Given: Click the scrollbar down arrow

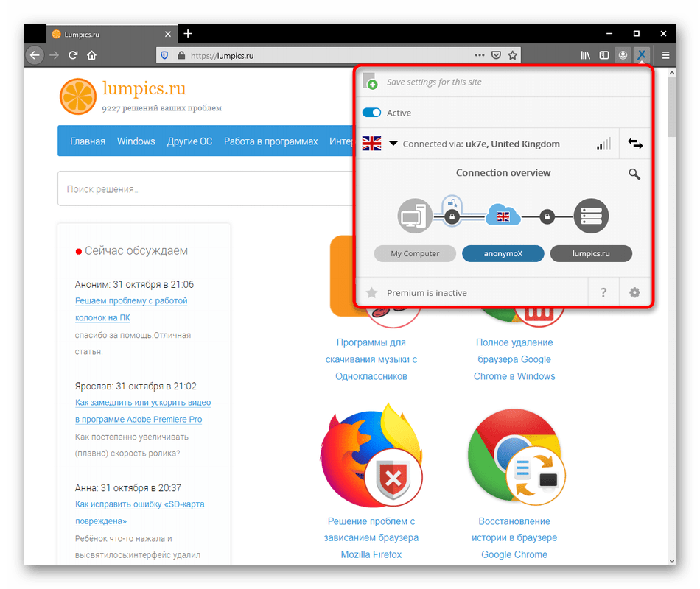Looking at the screenshot, I should 671,561.
